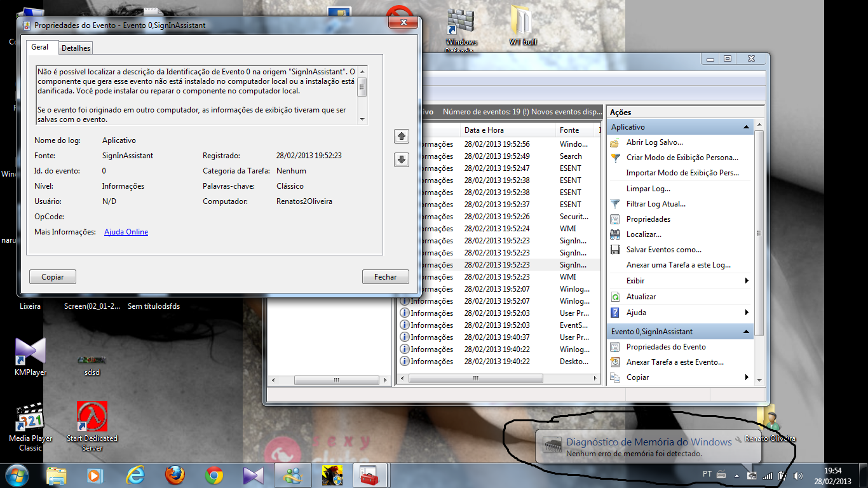Expand the Exibir submenu arrow
Screen dimensions: 868x488
click(x=747, y=281)
